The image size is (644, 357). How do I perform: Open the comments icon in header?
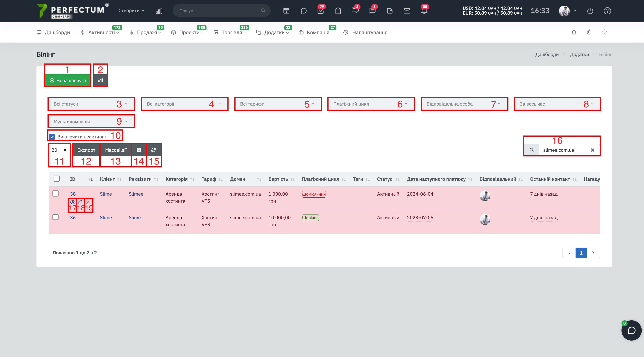click(x=372, y=11)
